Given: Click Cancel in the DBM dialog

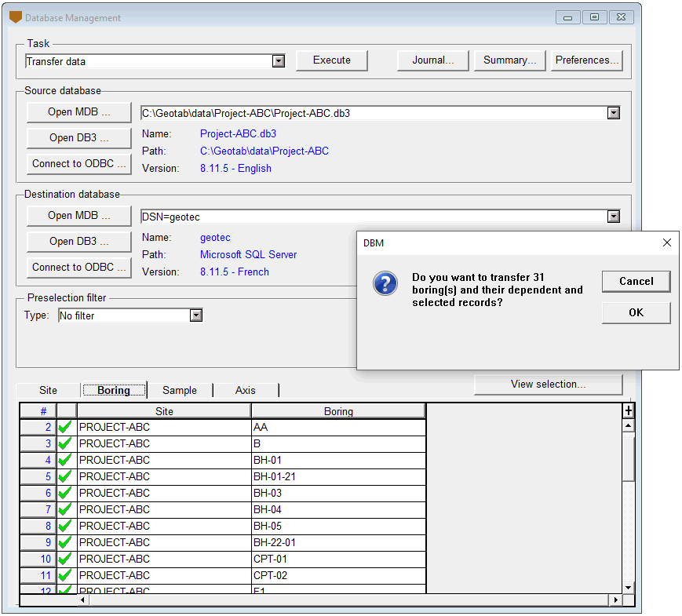Looking at the screenshot, I should coord(636,282).
